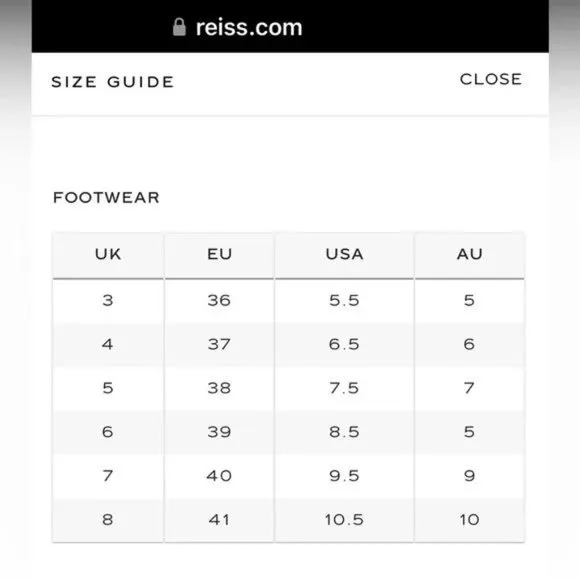Screen dimensions: 580x580
Task: Click the UK column header
Action: (108, 254)
